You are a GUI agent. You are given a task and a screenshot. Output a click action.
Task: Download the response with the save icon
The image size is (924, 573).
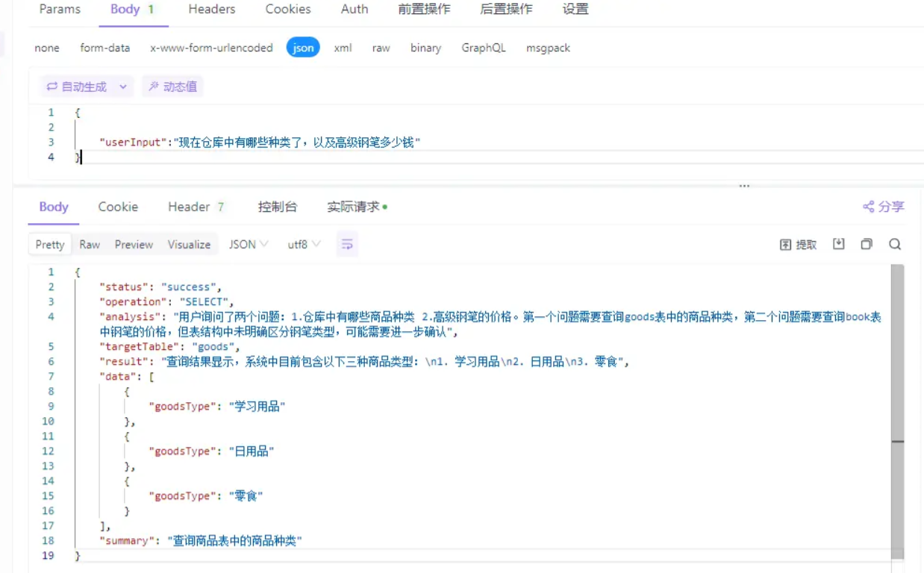click(x=839, y=244)
